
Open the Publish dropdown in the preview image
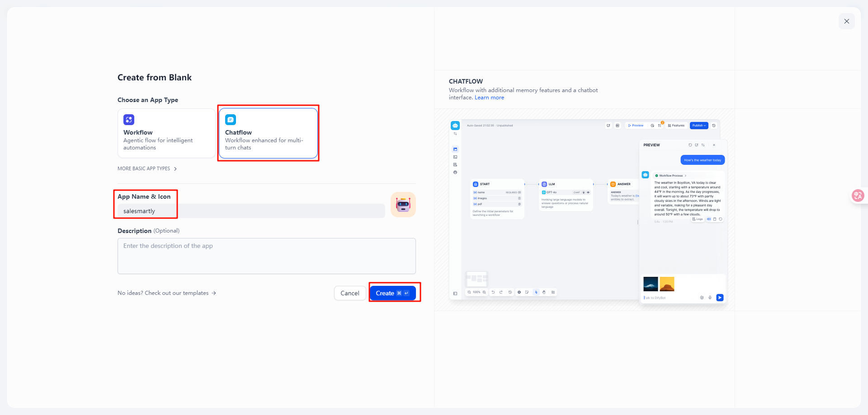point(698,126)
